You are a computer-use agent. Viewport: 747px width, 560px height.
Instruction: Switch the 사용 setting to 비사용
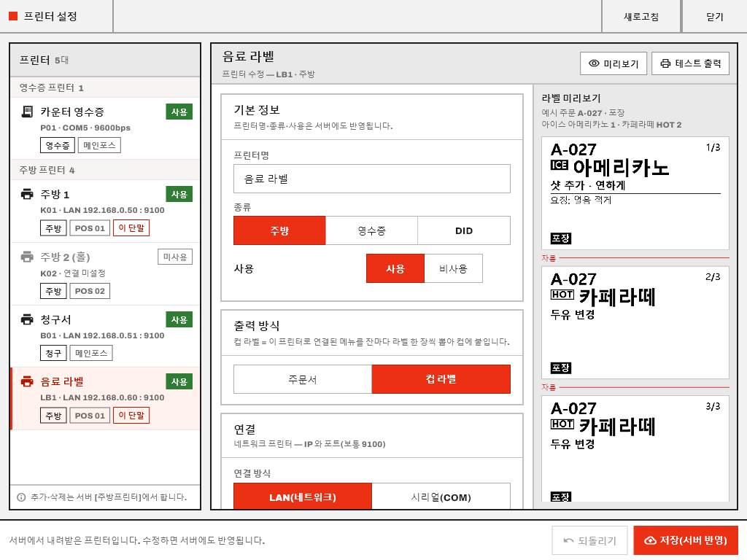click(x=454, y=268)
